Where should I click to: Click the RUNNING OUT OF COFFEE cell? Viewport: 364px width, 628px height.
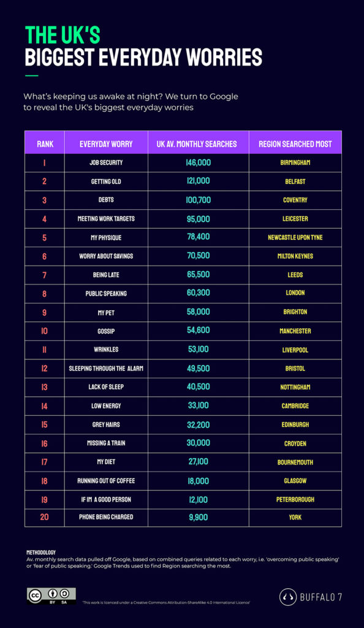pyautogui.click(x=106, y=481)
